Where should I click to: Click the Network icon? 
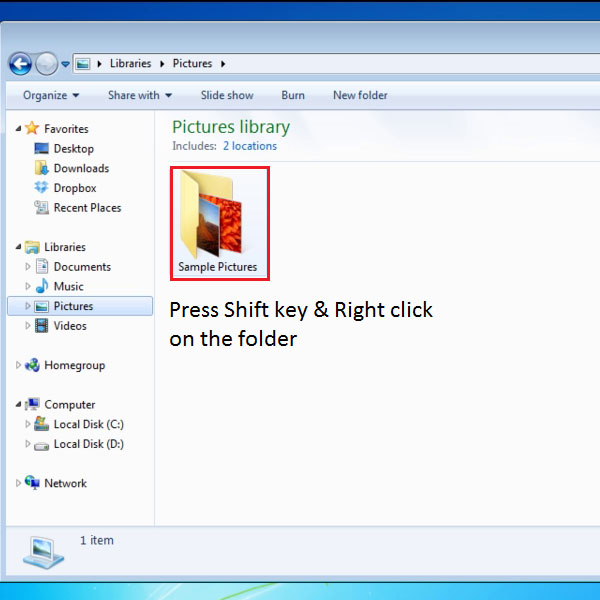click(x=32, y=483)
